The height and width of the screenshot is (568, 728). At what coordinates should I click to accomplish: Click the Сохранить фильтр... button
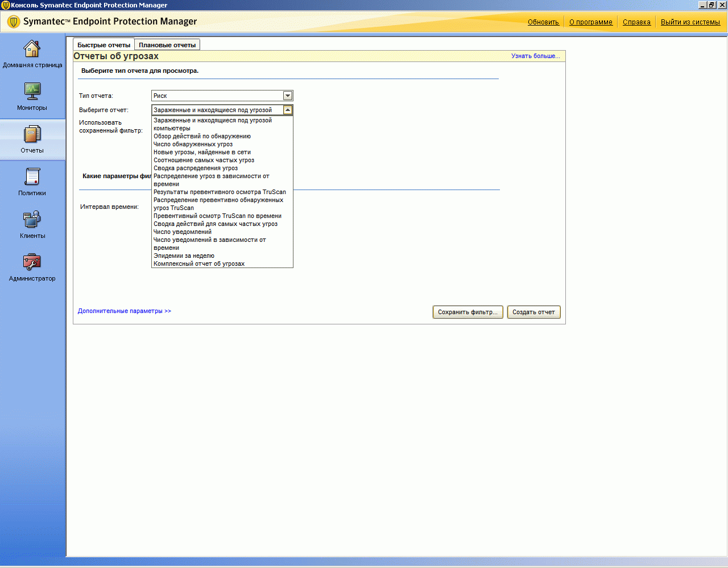(468, 312)
